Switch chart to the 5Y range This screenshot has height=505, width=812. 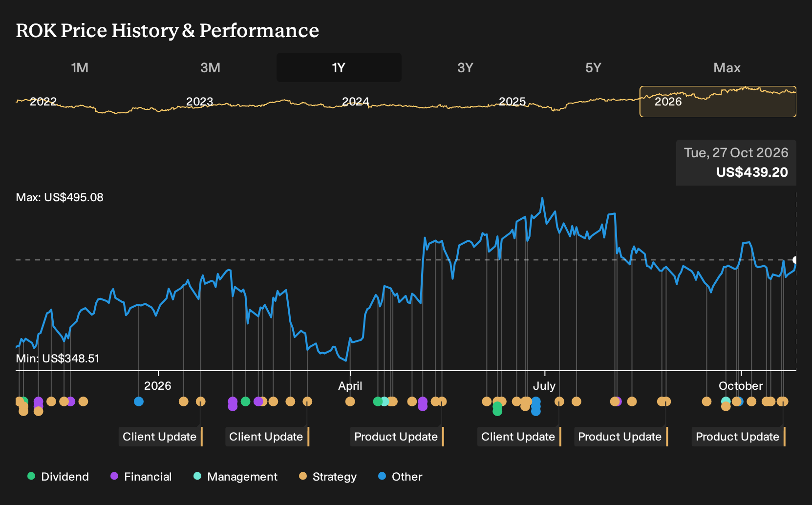pyautogui.click(x=593, y=67)
